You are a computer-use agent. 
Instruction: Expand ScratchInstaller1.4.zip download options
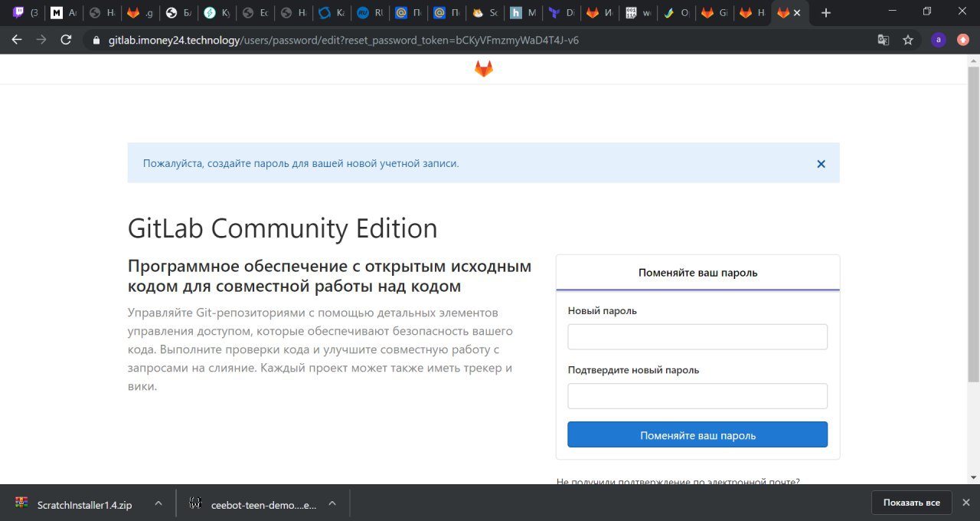(x=158, y=503)
